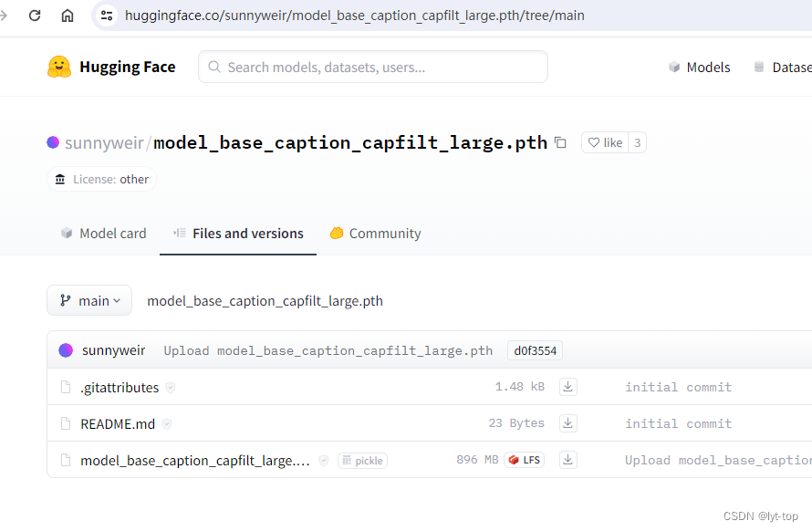Like this model repository
The height and width of the screenshot is (531, 812).
[x=605, y=142]
